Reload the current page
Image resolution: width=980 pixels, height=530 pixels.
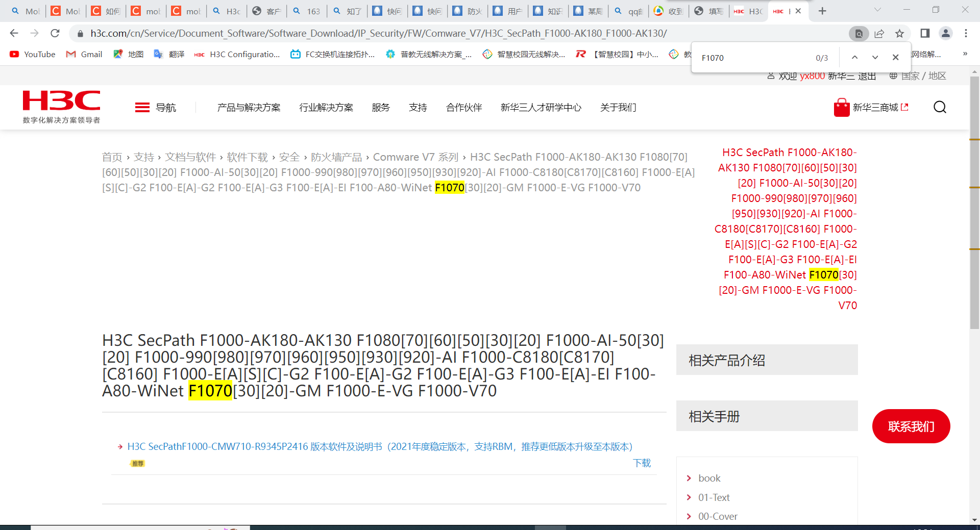[55, 33]
